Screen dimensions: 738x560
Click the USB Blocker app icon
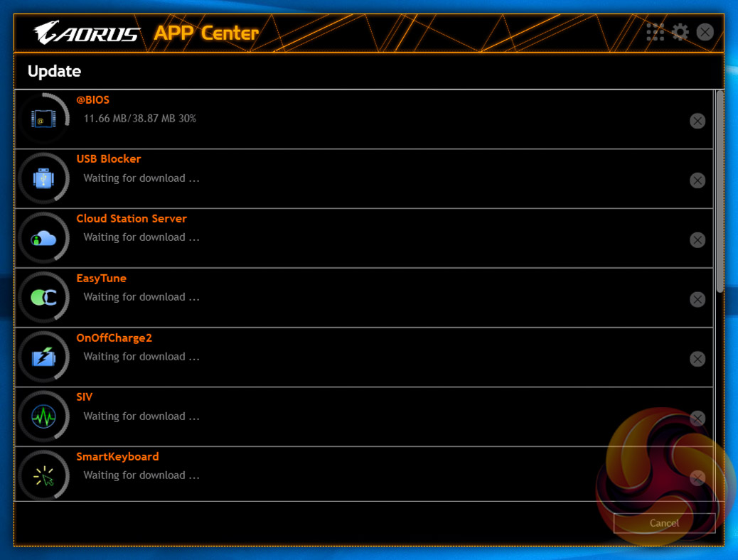pyautogui.click(x=43, y=178)
